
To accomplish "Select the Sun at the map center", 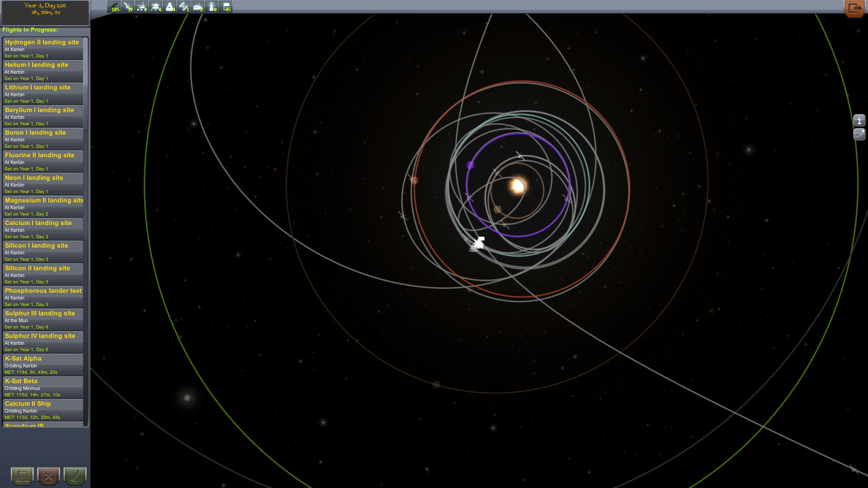I will coord(518,186).
